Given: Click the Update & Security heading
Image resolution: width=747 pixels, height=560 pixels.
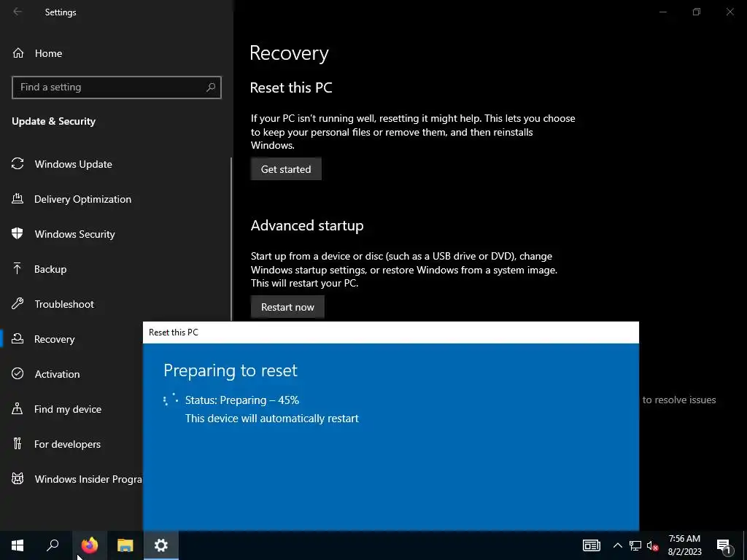Looking at the screenshot, I should (x=54, y=122).
